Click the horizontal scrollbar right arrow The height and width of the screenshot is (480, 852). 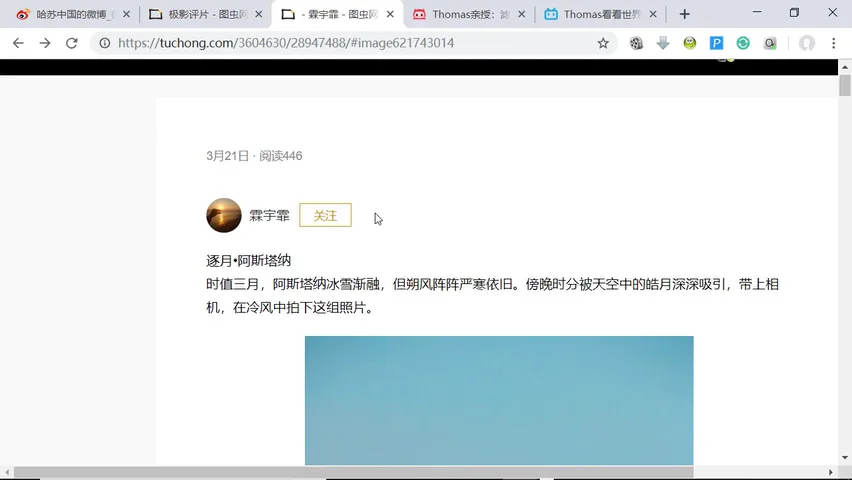[x=831, y=472]
